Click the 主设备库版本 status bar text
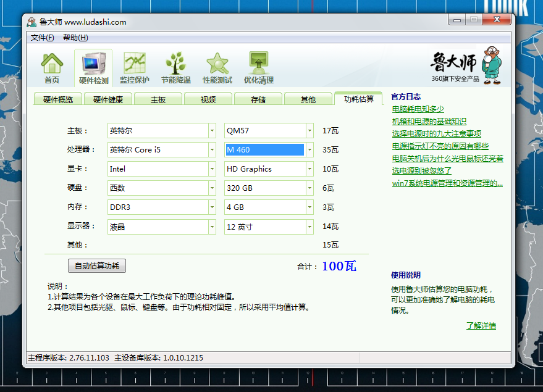Image resolution: width=543 pixels, height=392 pixels. [159, 358]
